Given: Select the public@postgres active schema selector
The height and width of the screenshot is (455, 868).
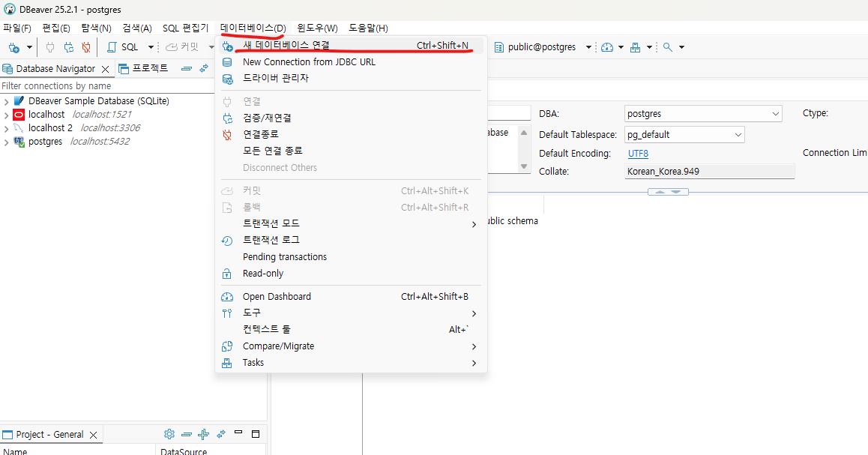Looking at the screenshot, I should pyautogui.click(x=535, y=48).
